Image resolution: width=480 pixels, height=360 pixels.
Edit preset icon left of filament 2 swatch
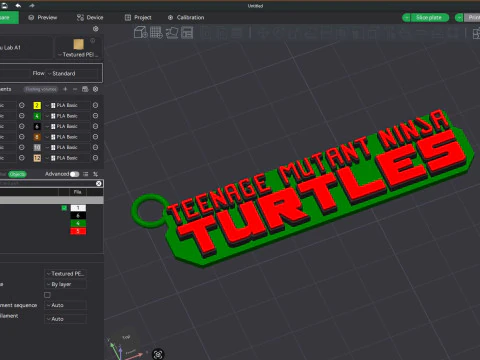22,105
